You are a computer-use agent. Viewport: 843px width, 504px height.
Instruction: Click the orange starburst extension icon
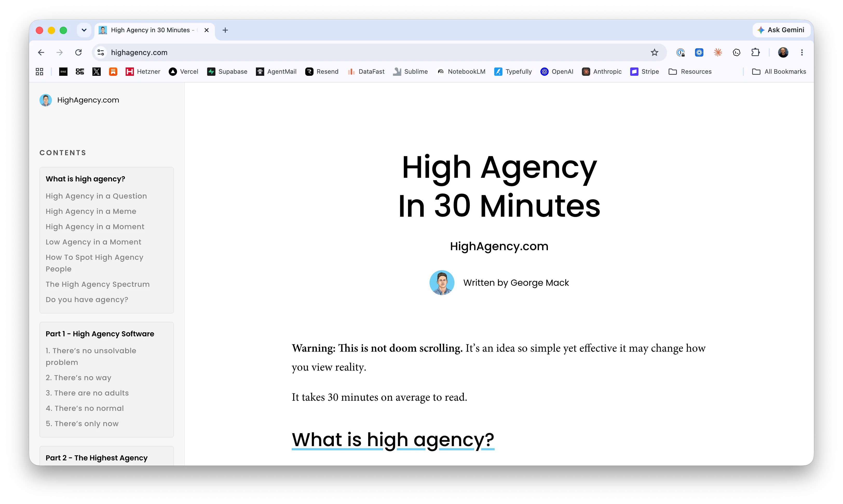[718, 52]
